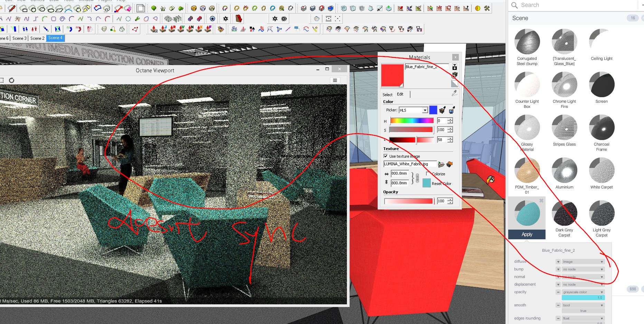The height and width of the screenshot is (324, 644).
Task: Click the up-down blue arrows icon
Action: coord(25,29)
